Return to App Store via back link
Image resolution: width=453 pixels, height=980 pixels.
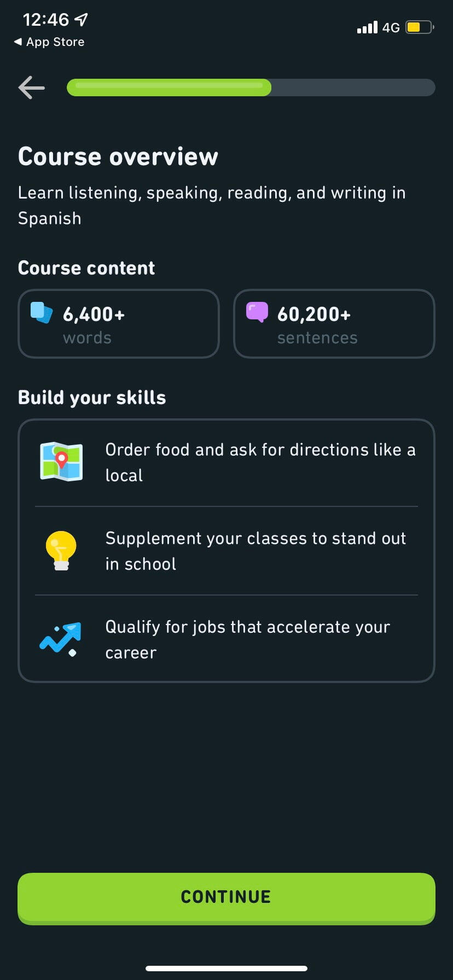pos(49,42)
